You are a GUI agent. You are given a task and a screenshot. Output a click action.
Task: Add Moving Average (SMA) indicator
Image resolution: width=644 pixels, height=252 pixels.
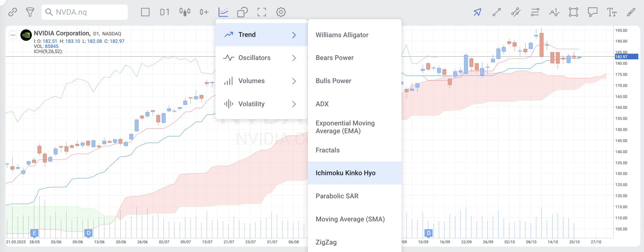click(355, 219)
